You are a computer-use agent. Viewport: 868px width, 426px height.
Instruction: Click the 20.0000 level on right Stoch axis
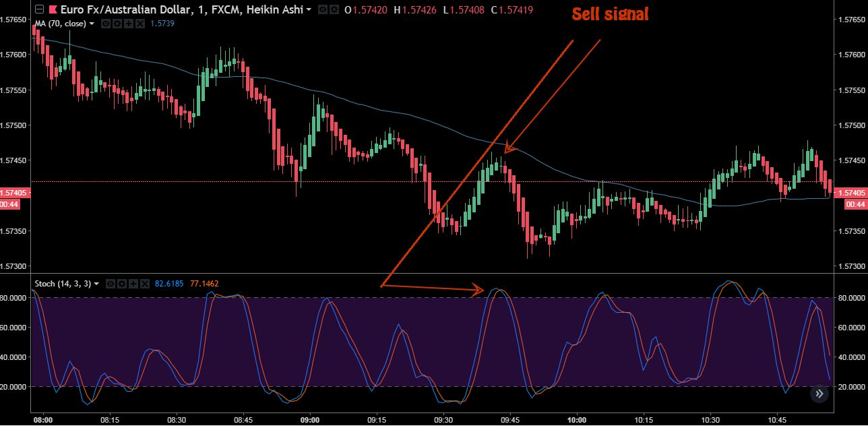850,387
